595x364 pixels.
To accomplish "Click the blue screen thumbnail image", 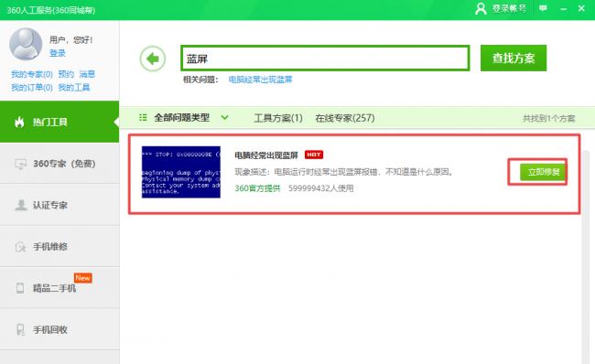I will (x=181, y=172).
